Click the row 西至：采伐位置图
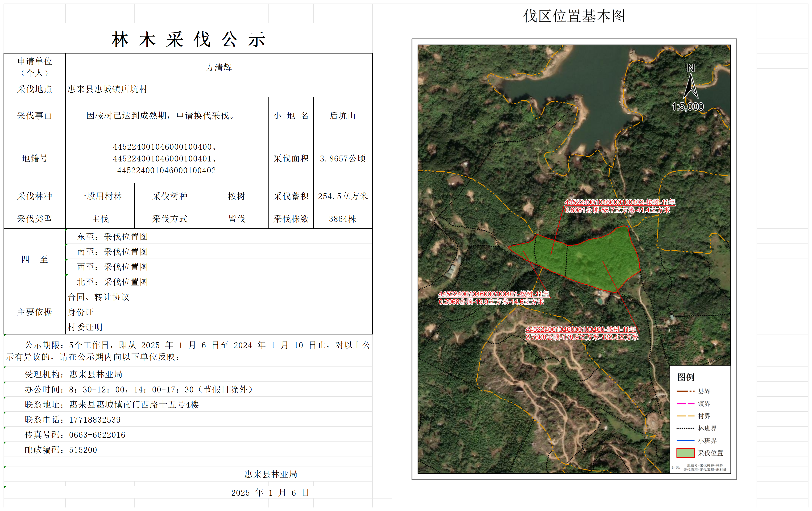 pos(219,267)
